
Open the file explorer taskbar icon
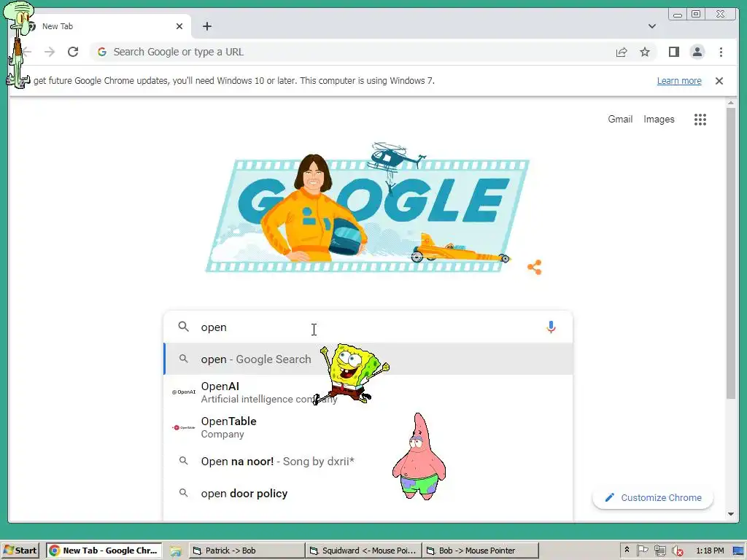pyautogui.click(x=175, y=551)
